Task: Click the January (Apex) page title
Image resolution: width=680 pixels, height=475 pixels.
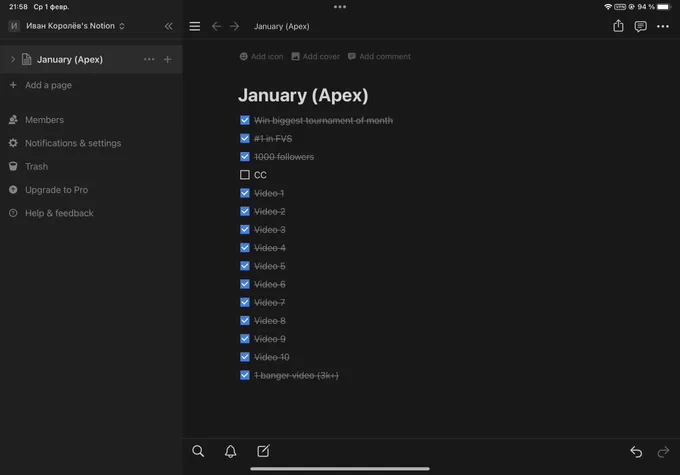Action: [303, 95]
